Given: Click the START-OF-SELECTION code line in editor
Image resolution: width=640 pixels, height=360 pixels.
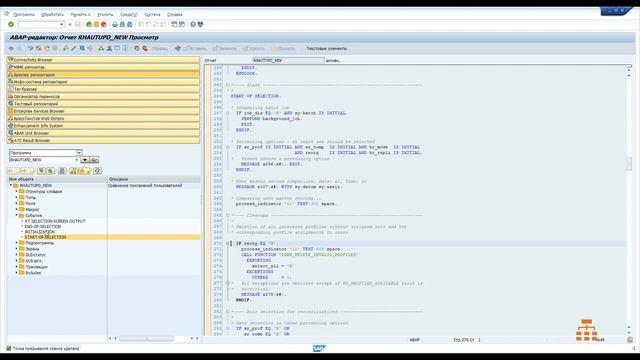Looking at the screenshot, I should tap(256, 96).
